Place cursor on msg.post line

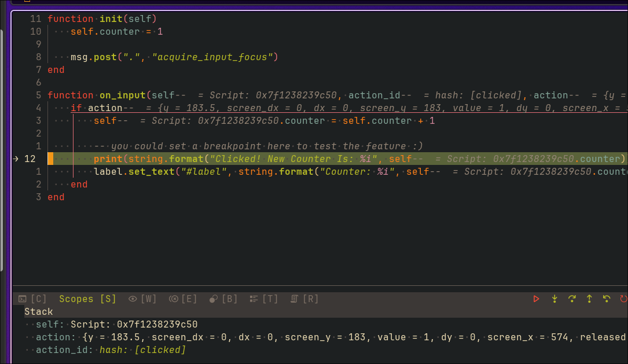pyautogui.click(x=174, y=57)
